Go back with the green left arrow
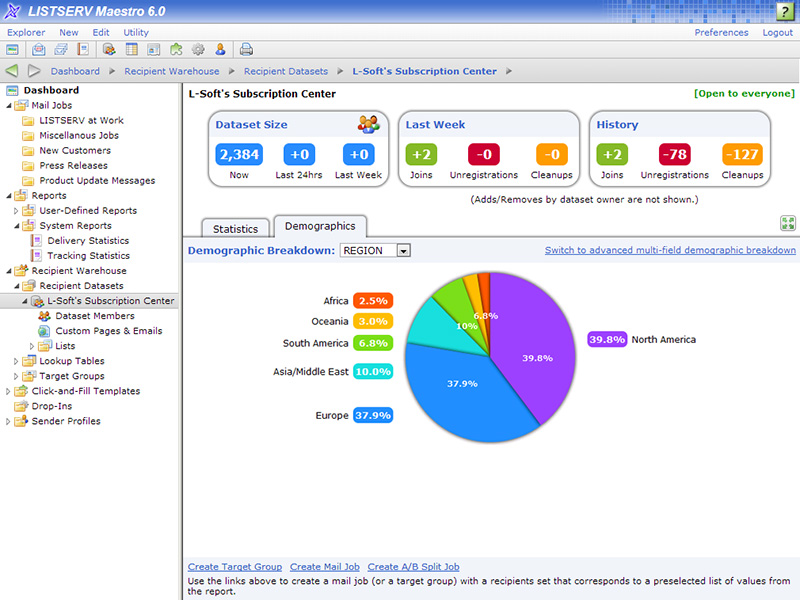This screenshot has width=800, height=600. pyautogui.click(x=12, y=71)
